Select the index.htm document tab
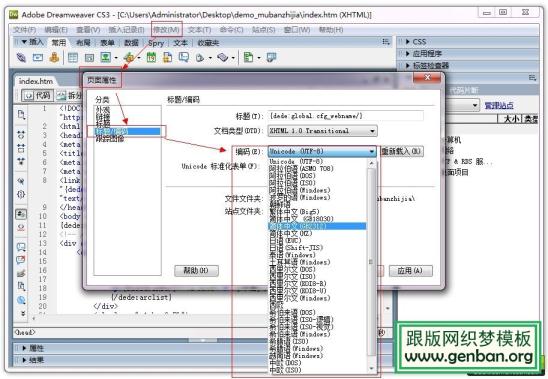This screenshot has height=379, width=548. (36, 81)
